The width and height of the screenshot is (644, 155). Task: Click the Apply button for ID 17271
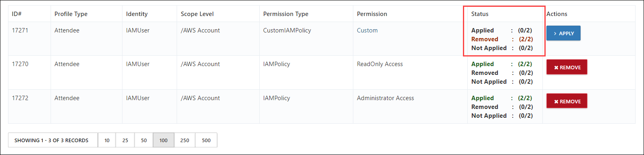point(563,33)
